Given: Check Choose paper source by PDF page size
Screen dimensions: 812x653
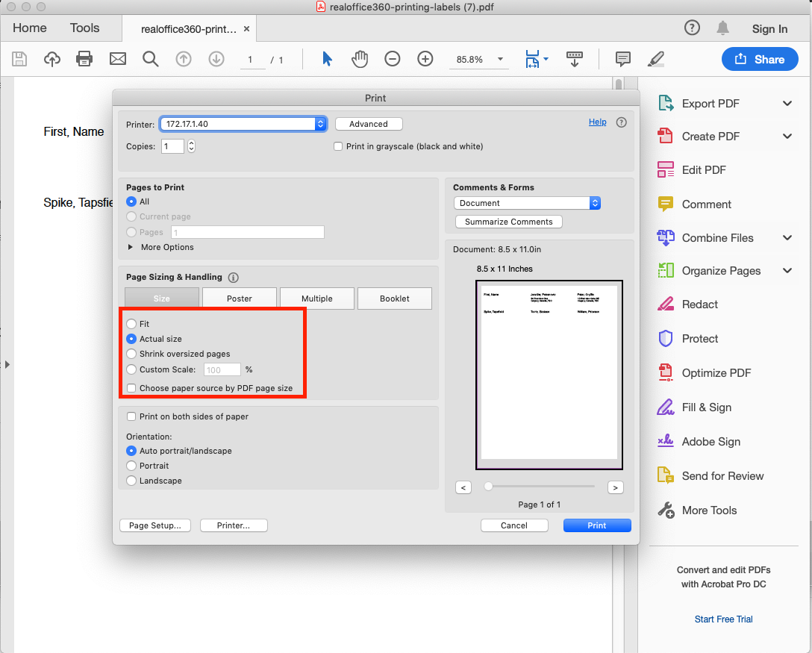Looking at the screenshot, I should click(131, 388).
